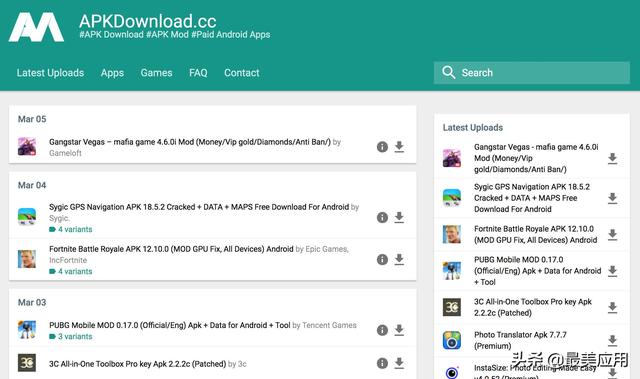Image resolution: width=640 pixels, height=379 pixels.
Task: Open the sidebar Gangstar Vegas app icon
Action: click(452, 158)
